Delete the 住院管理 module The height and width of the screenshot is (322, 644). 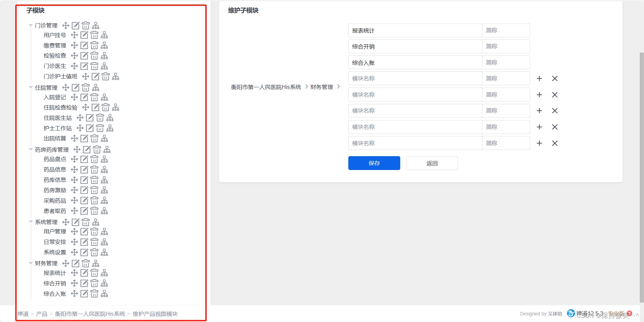point(86,88)
